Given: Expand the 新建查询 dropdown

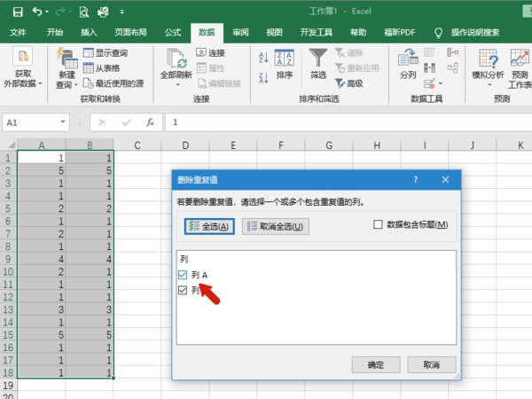Looking at the screenshot, I should coord(66,85).
